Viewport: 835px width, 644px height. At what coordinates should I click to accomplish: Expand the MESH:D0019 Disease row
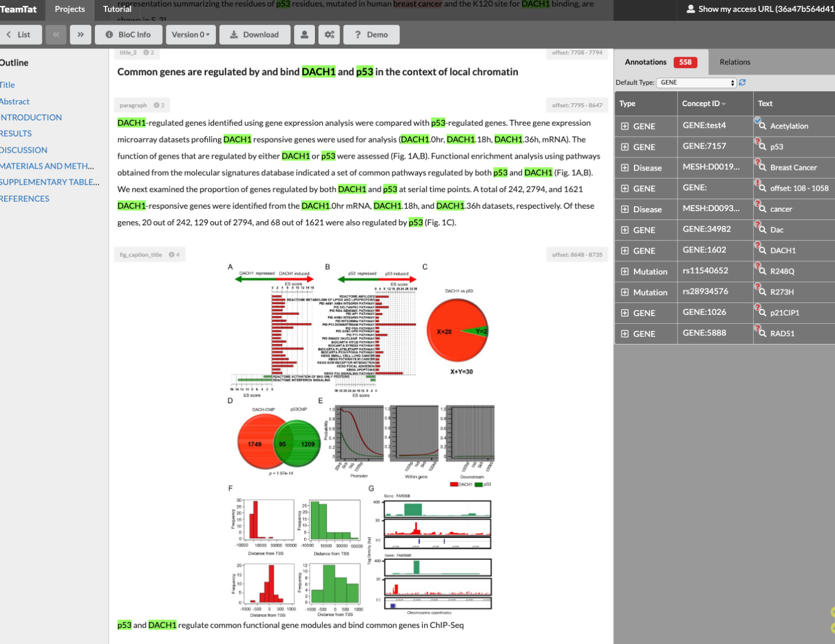(x=624, y=168)
